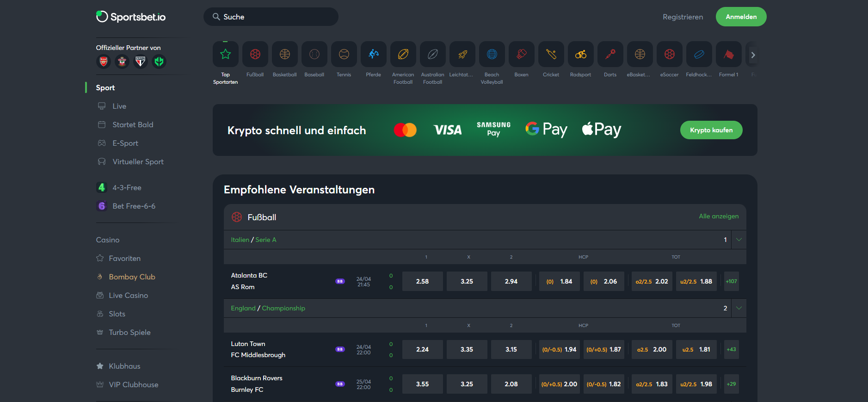Viewport: 868px width, 402px height.
Task: Click the Krypto kaufen button
Action: pyautogui.click(x=711, y=130)
